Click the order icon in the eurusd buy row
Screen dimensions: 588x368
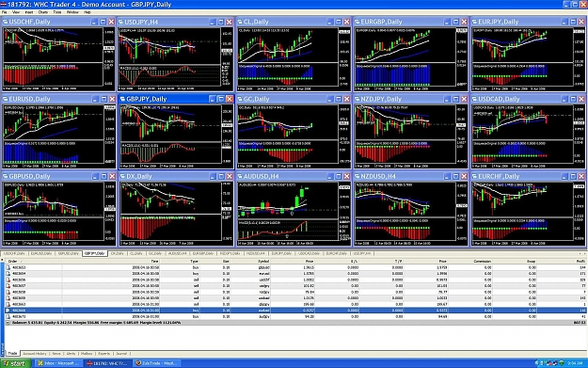pos(8,274)
